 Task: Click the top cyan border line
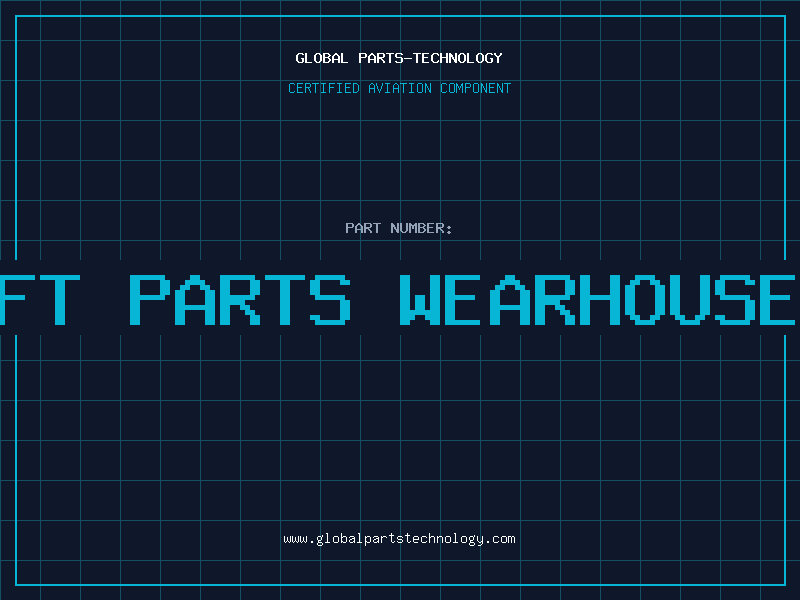[401, 16]
